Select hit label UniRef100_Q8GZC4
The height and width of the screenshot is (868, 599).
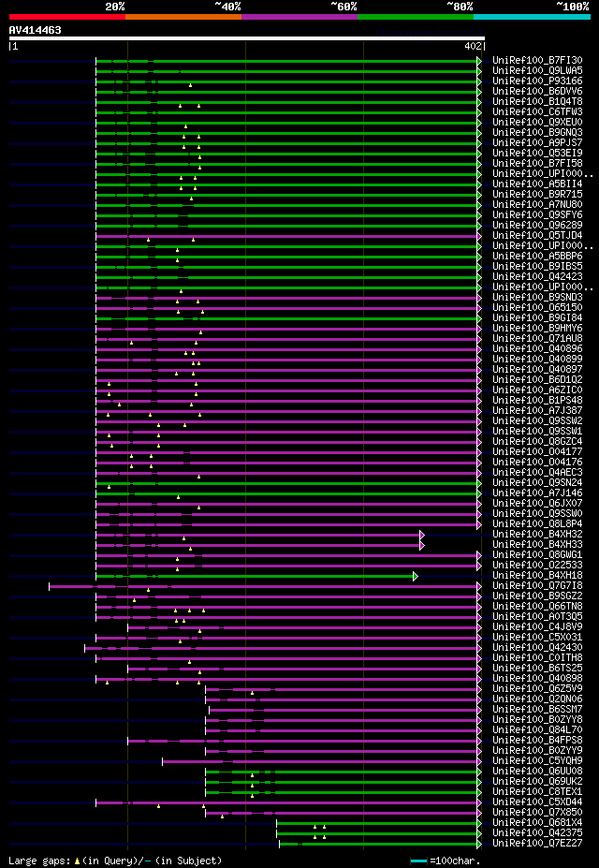click(537, 442)
